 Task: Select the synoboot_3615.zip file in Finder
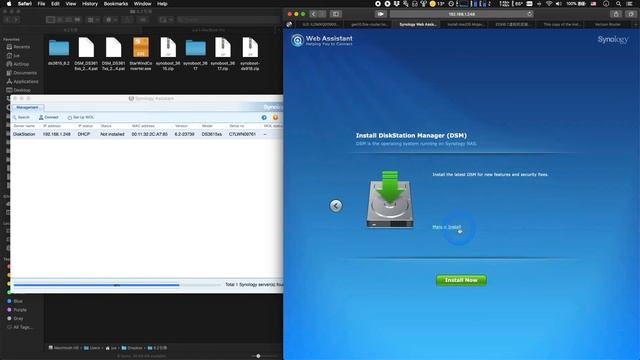(168, 54)
